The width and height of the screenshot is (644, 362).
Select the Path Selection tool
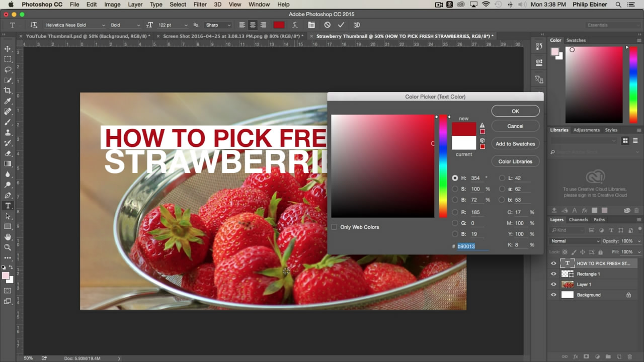(8, 216)
